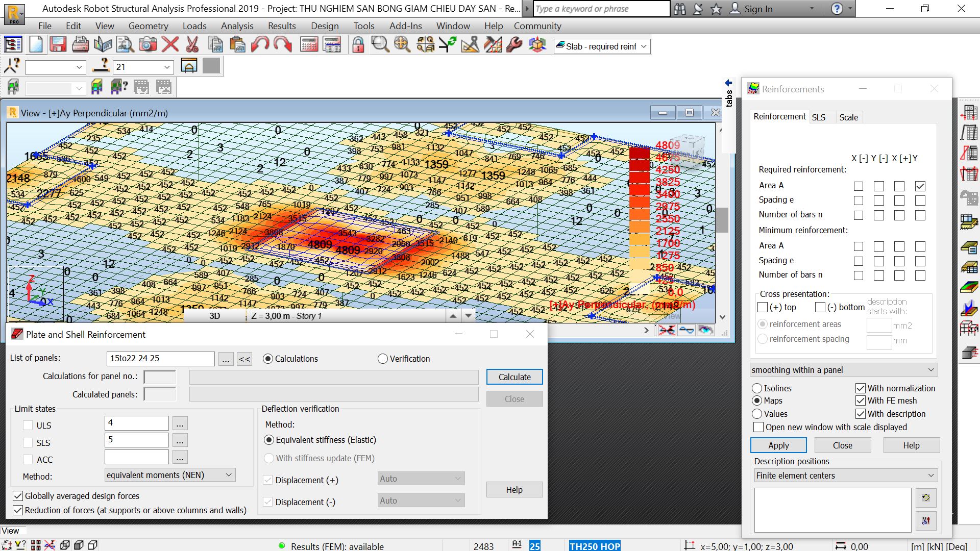Click the Calculations calculator icon
The width and height of the screenshot is (980, 551).
[309, 45]
